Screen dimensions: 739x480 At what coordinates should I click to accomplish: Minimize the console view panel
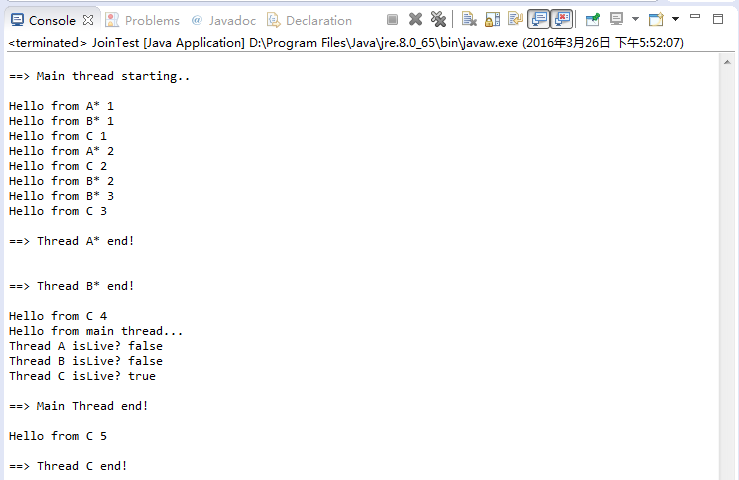tap(695, 17)
